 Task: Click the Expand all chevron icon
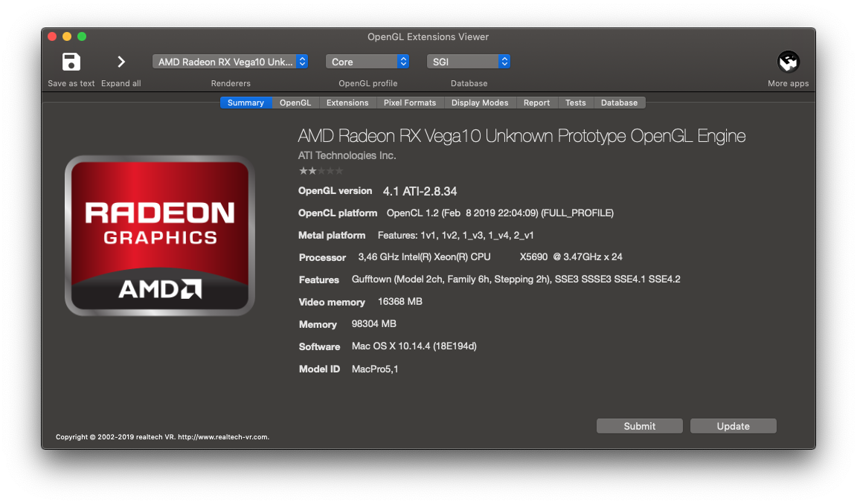pos(121,62)
